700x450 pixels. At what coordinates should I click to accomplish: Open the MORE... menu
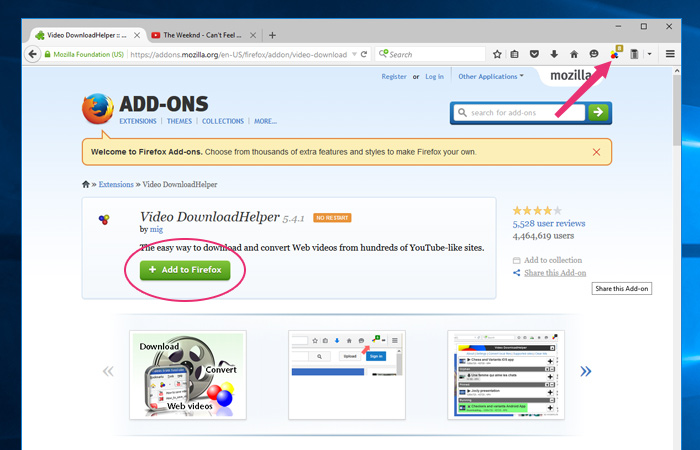pos(265,121)
